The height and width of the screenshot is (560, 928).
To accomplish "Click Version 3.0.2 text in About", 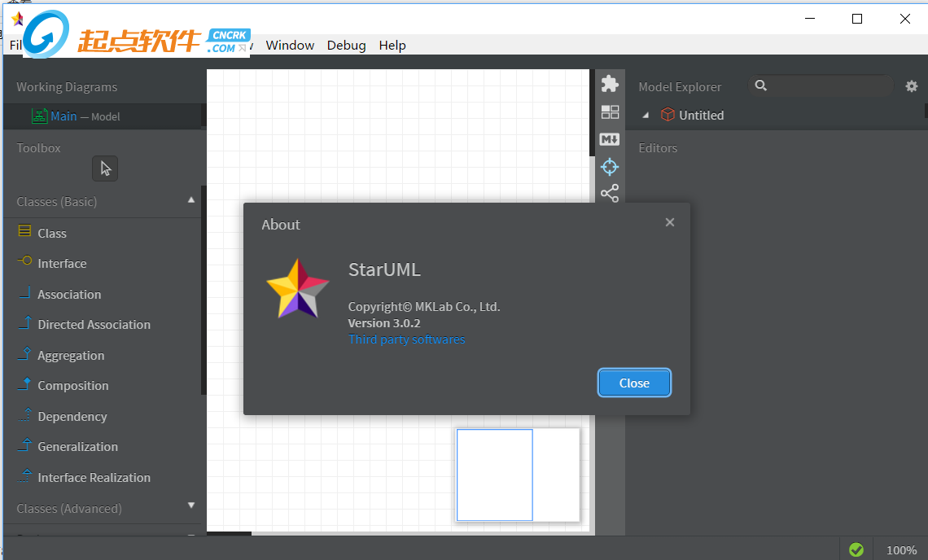I will (384, 323).
